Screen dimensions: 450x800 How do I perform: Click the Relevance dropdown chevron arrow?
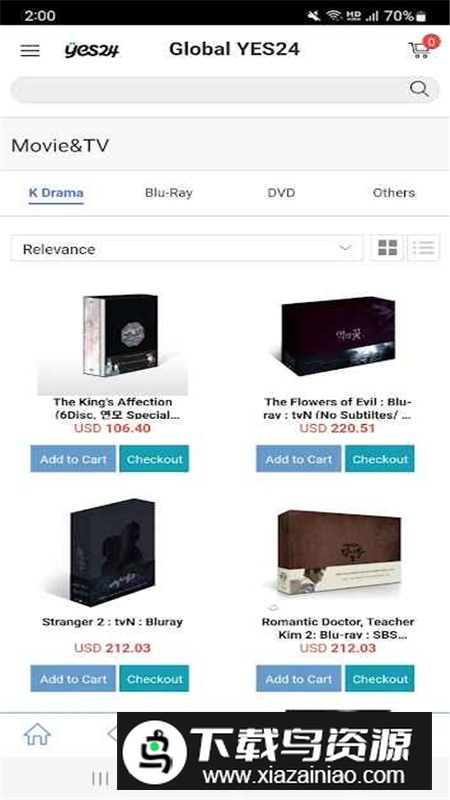tap(345, 248)
